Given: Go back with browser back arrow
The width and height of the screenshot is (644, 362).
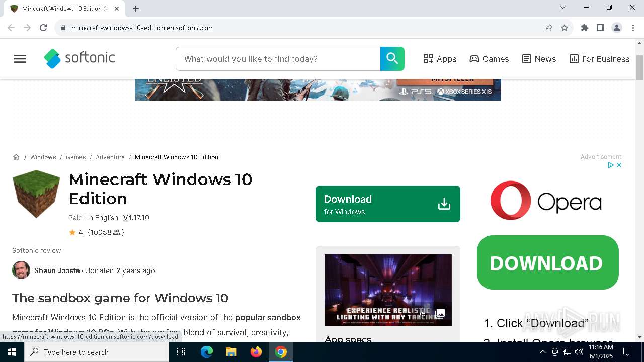Looking at the screenshot, I should (x=11, y=28).
